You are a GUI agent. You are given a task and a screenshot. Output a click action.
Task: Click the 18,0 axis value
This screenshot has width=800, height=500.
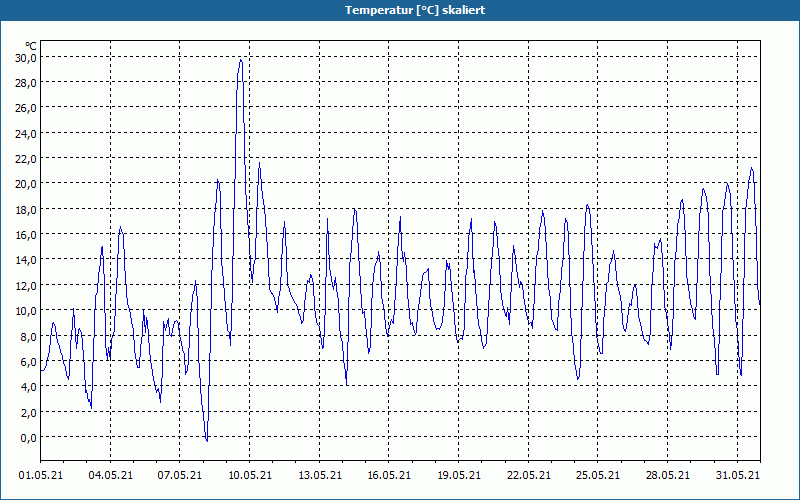coord(26,210)
